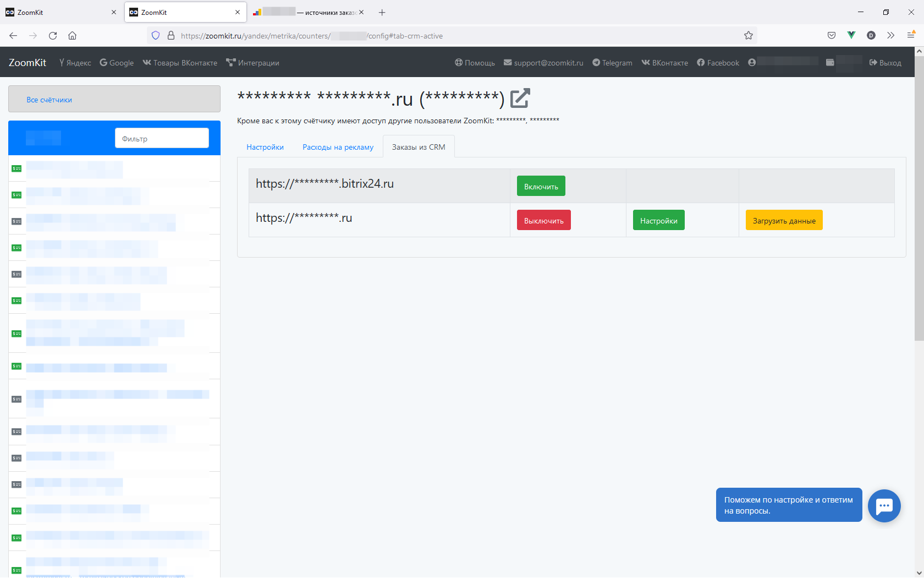Click the bitrix24.ru CRM URL text

point(324,184)
